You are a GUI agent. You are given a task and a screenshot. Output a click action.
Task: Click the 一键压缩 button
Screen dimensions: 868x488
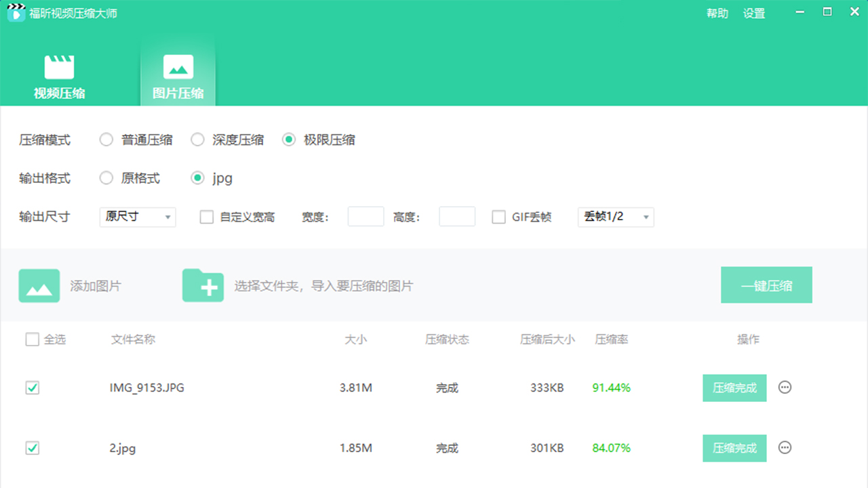(x=766, y=285)
